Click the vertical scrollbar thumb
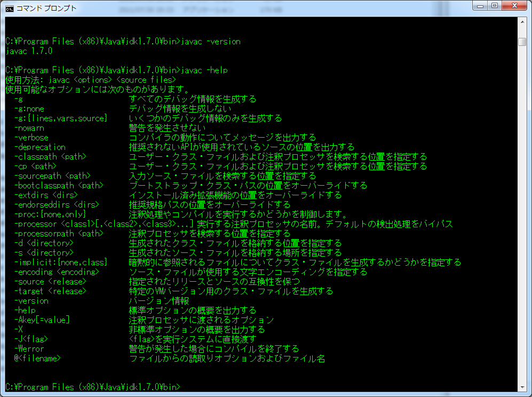Image resolution: width=532 pixels, height=397 pixels. tap(522, 42)
